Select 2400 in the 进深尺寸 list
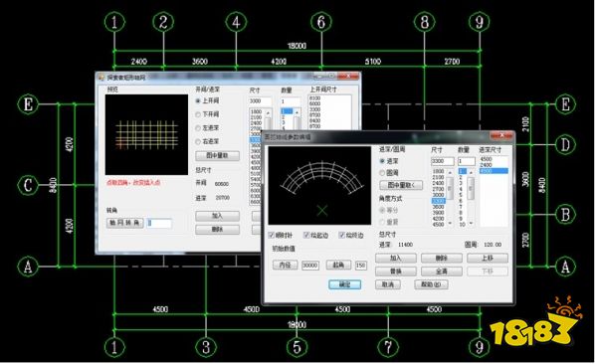595x364 pixels. click(494, 165)
